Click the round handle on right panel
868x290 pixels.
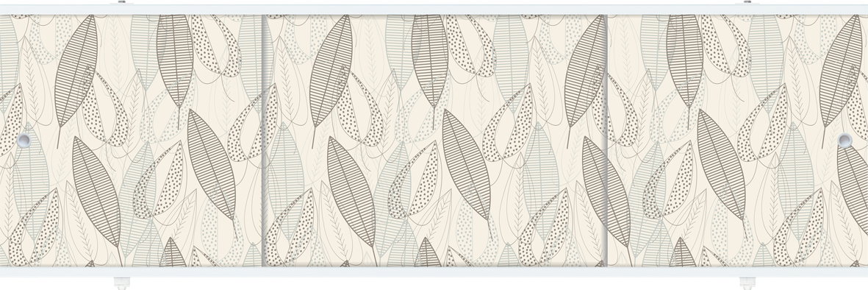point(844,141)
